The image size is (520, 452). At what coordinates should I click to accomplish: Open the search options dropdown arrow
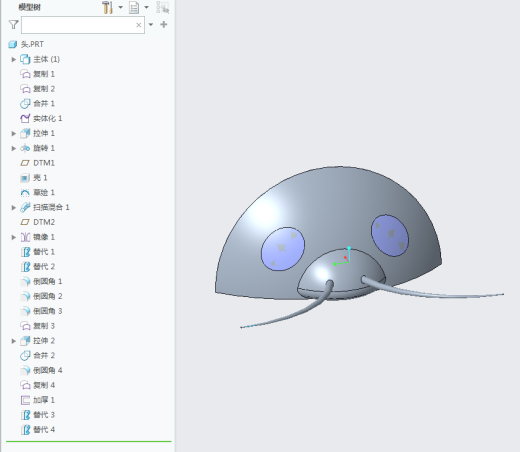[x=151, y=24]
